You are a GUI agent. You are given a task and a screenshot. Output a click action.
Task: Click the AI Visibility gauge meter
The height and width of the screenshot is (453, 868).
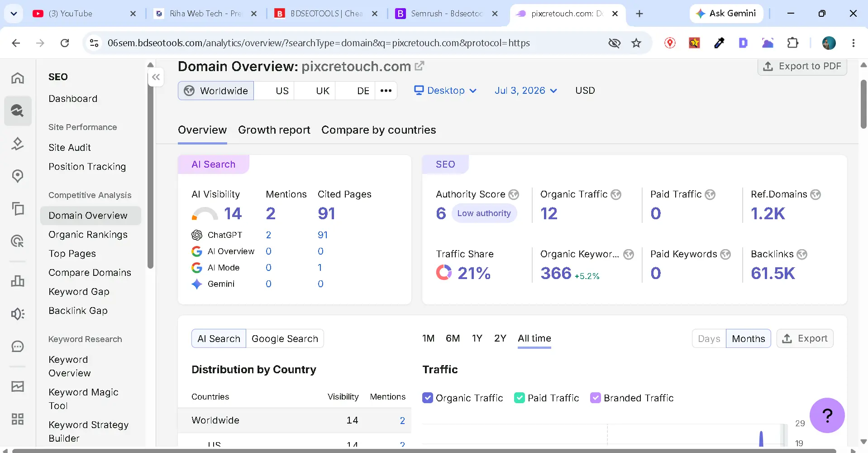point(205,213)
